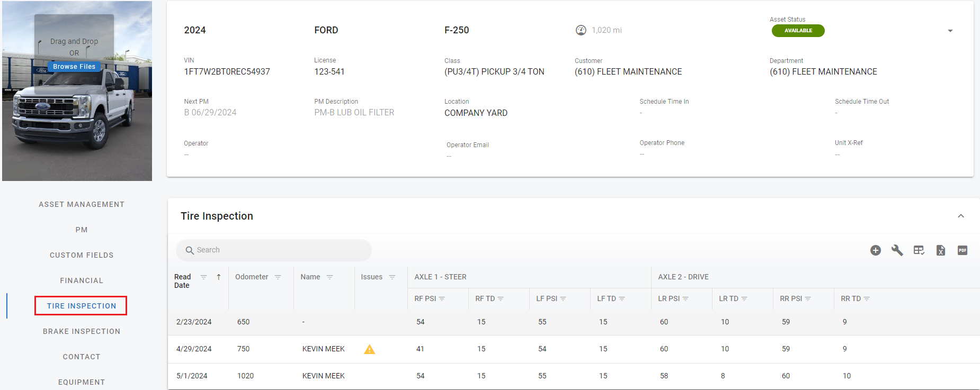This screenshot has width=980, height=390.
Task: Click the AXLE 1 - STEER header
Action: coord(440,277)
